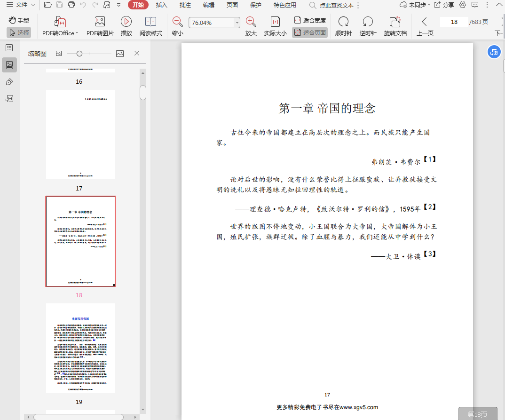505x420 pixels.
Task: Click 旋转文档 rotate document
Action: click(x=395, y=26)
